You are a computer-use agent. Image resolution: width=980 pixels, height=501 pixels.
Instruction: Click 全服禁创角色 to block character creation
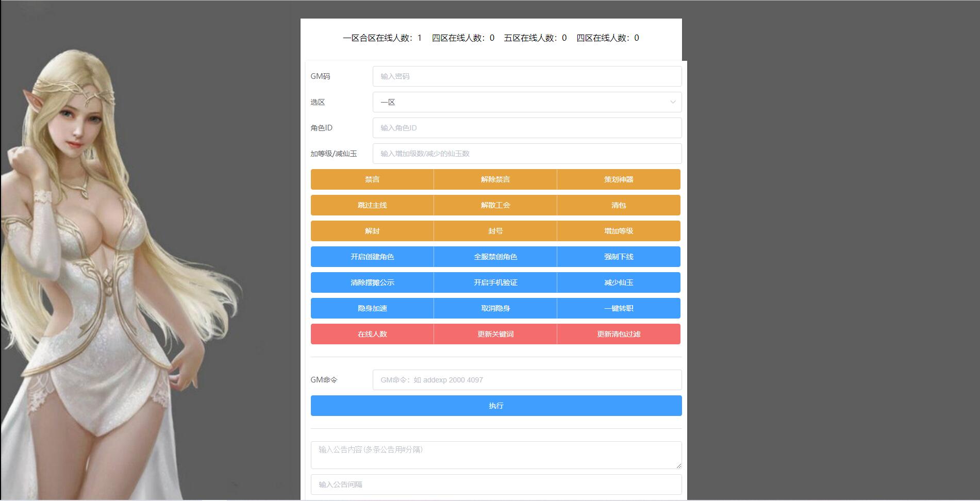(x=495, y=256)
